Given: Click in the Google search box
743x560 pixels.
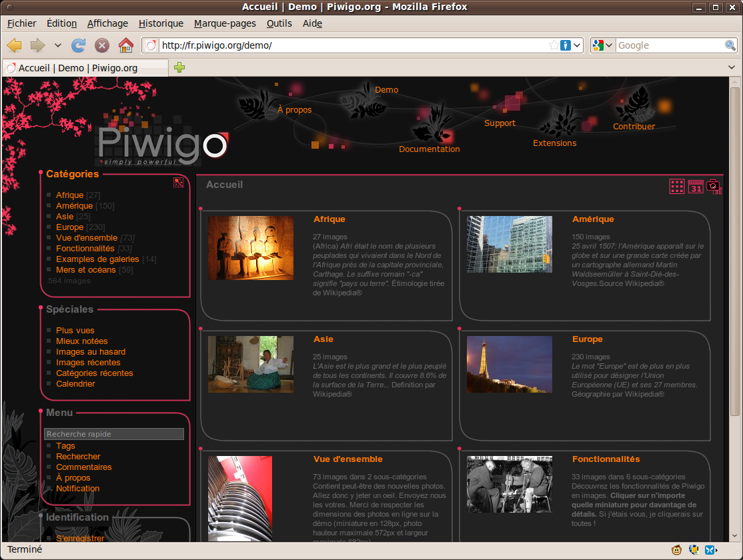Looking at the screenshot, I should coord(670,45).
